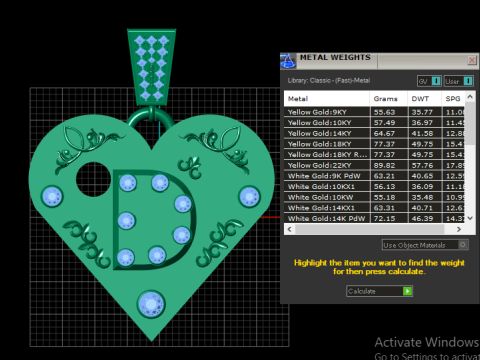Click the Calculate button
This screenshot has width=480, height=360.
click(379, 291)
